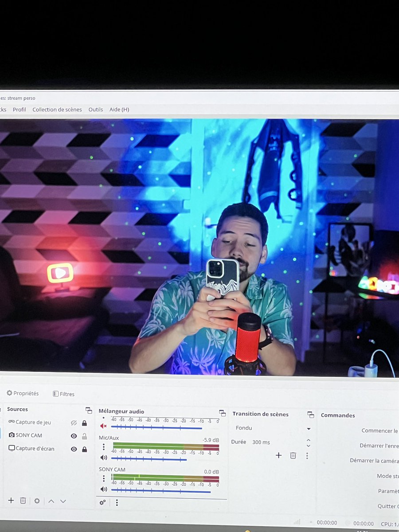Undock the Sources panel

89,411
